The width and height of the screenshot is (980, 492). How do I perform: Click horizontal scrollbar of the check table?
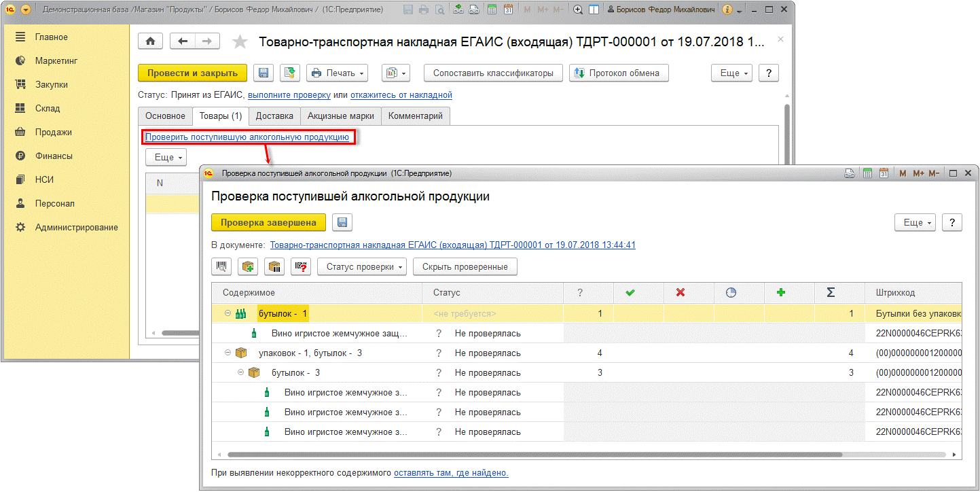[x=534, y=454]
